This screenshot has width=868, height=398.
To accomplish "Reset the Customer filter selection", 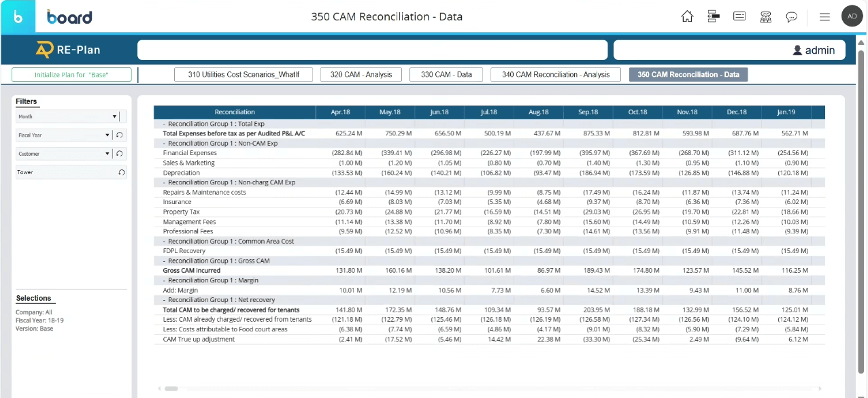I will pyautogui.click(x=120, y=154).
